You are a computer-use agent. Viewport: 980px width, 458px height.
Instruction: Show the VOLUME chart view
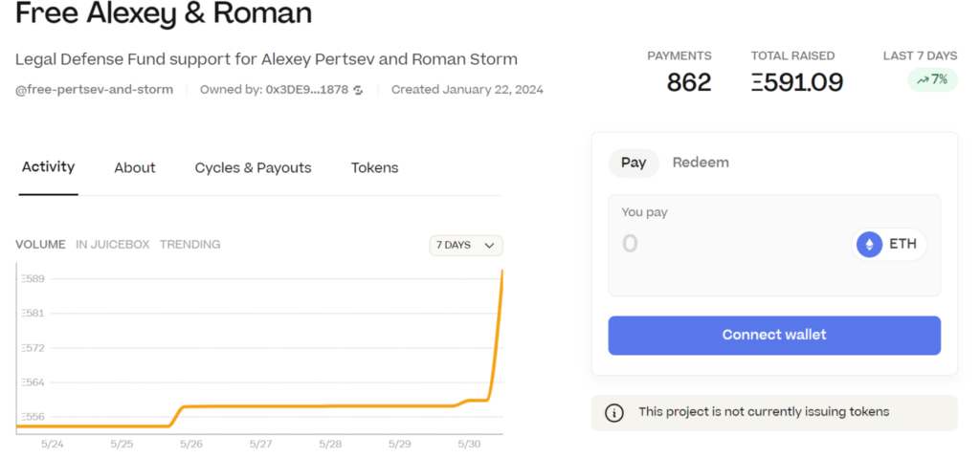click(x=40, y=245)
